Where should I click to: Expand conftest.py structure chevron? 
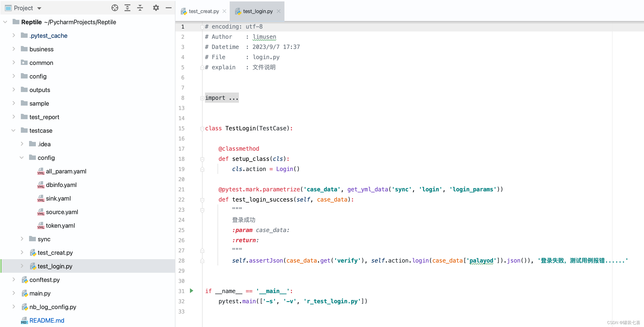pyautogui.click(x=14, y=280)
